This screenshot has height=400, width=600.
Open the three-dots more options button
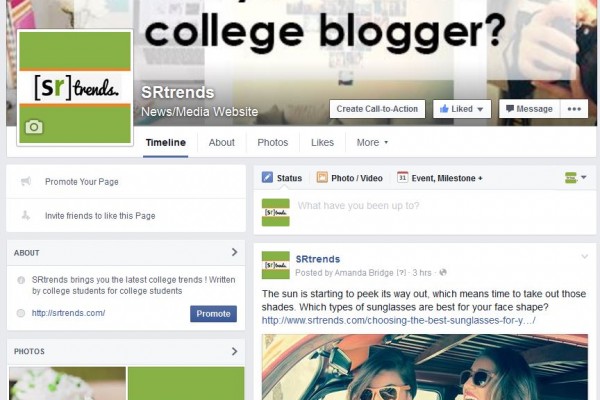(574, 109)
